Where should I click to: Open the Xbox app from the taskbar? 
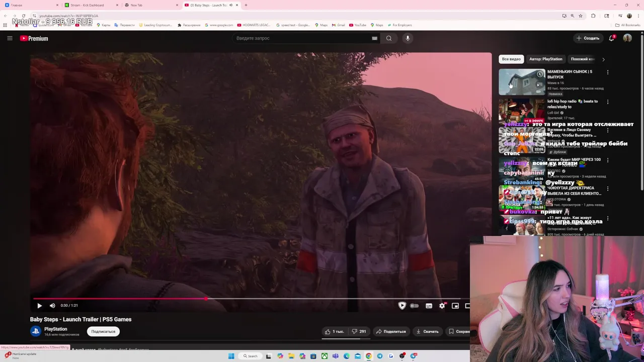coord(325,356)
